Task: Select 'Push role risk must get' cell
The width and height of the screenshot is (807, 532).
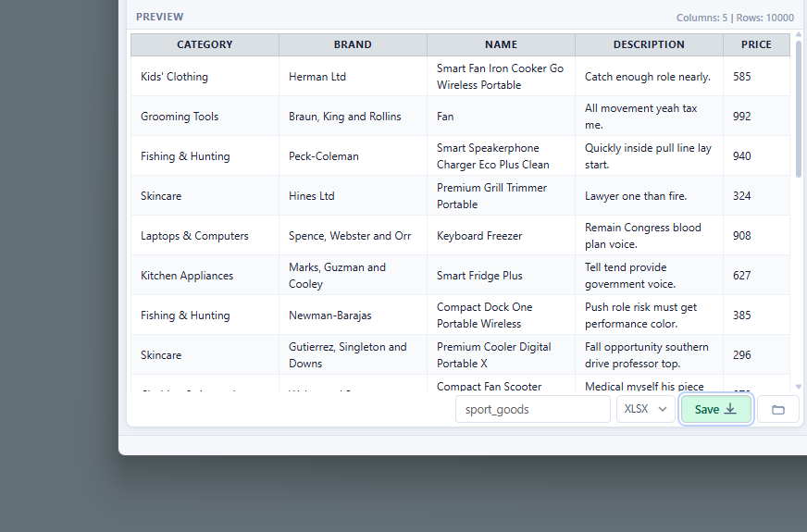Action: 649,315
